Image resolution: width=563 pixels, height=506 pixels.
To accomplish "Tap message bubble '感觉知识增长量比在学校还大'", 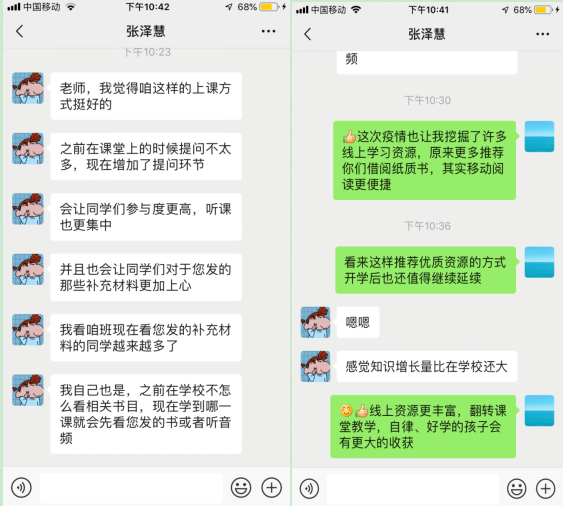I will pos(427,366).
